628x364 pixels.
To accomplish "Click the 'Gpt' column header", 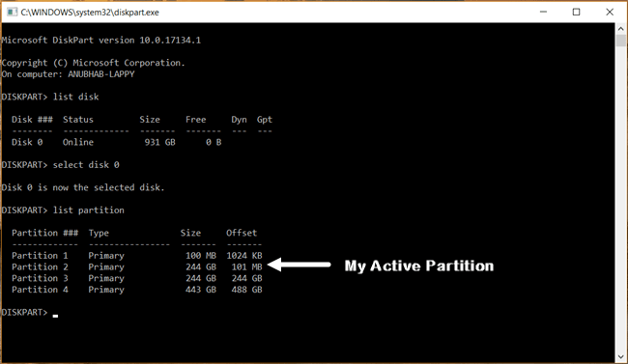I will point(265,120).
